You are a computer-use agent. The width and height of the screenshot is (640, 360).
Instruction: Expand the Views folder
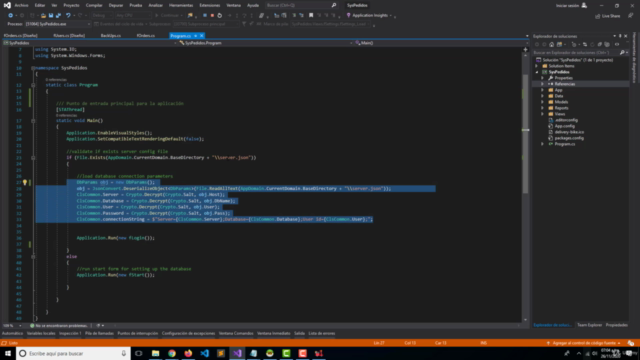(x=542, y=114)
